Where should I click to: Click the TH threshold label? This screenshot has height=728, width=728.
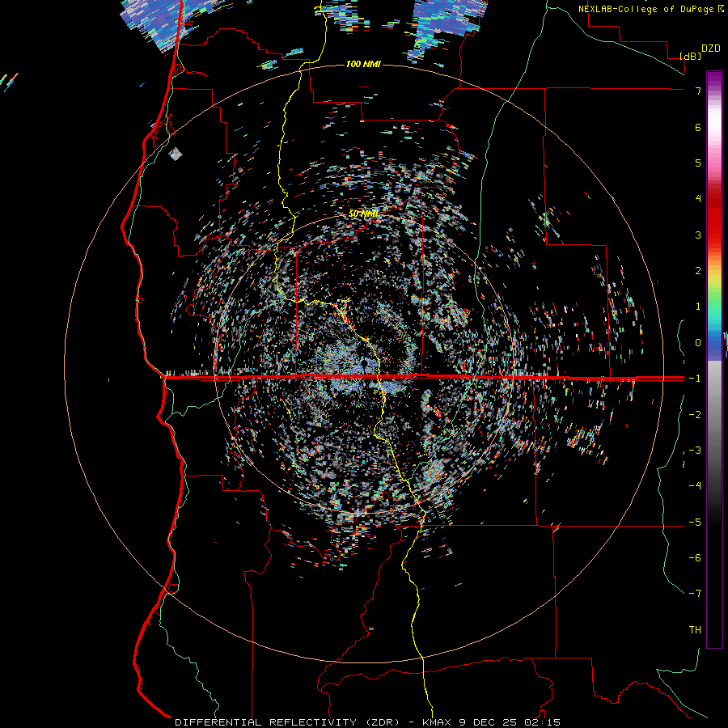695,630
